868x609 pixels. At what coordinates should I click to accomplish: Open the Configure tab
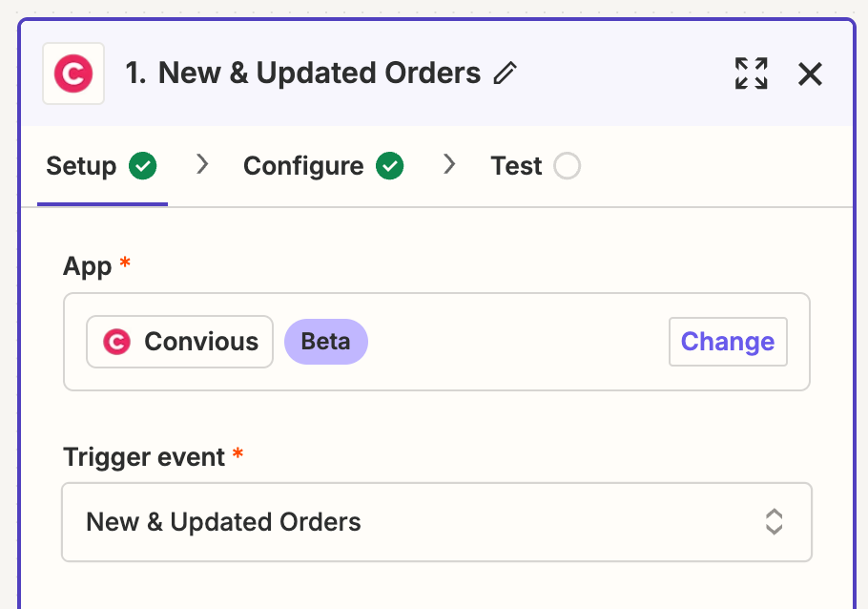point(303,166)
